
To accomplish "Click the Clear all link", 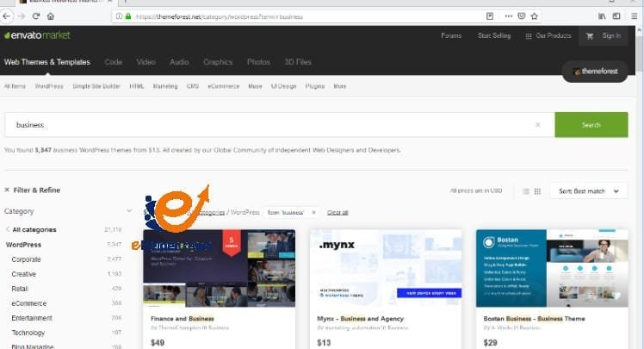I will 337,212.
